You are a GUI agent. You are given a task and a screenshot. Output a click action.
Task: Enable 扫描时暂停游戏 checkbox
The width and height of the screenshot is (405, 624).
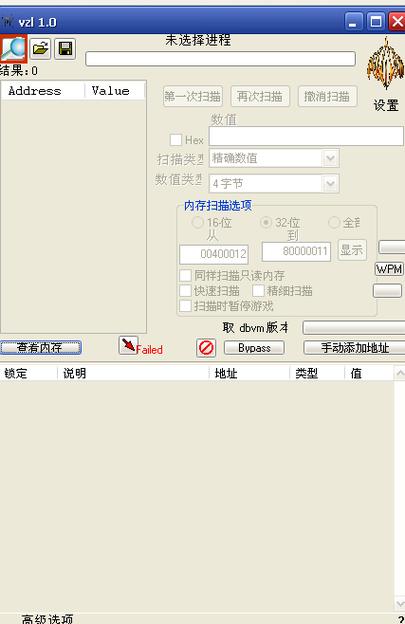coord(185,306)
